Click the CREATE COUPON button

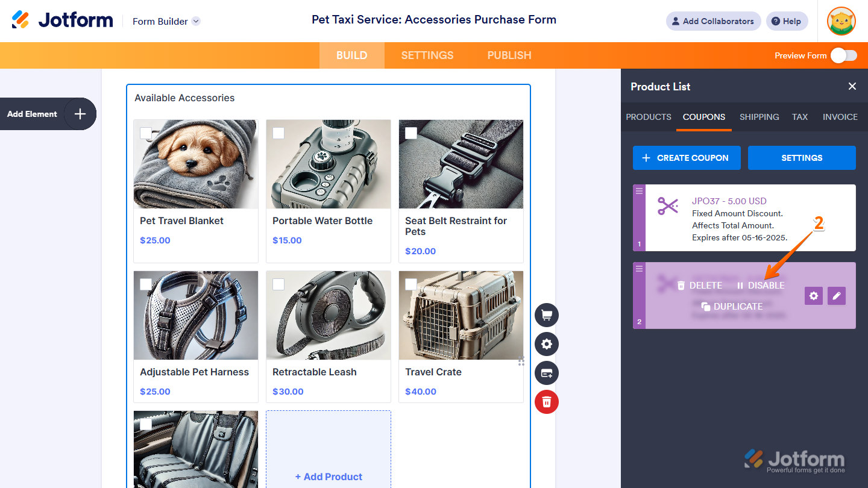pos(685,158)
